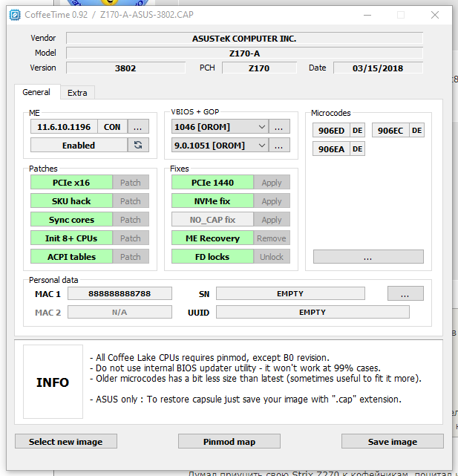Minimize the CoffeeTime window
The image size is (458, 476).
367,15
